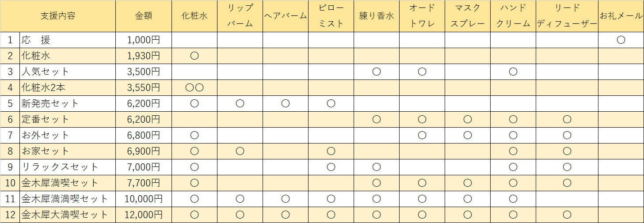Select the 金額 column header

point(144,16)
